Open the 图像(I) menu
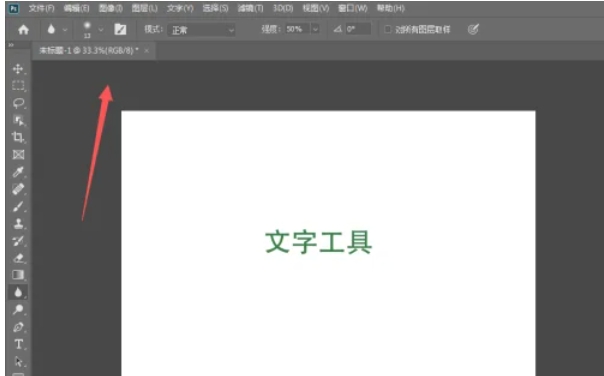Image resolution: width=604 pixels, height=376 pixels. (x=111, y=8)
